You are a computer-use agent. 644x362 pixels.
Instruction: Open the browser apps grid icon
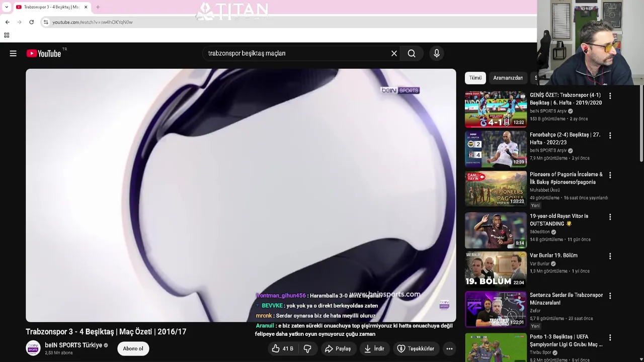point(7,35)
